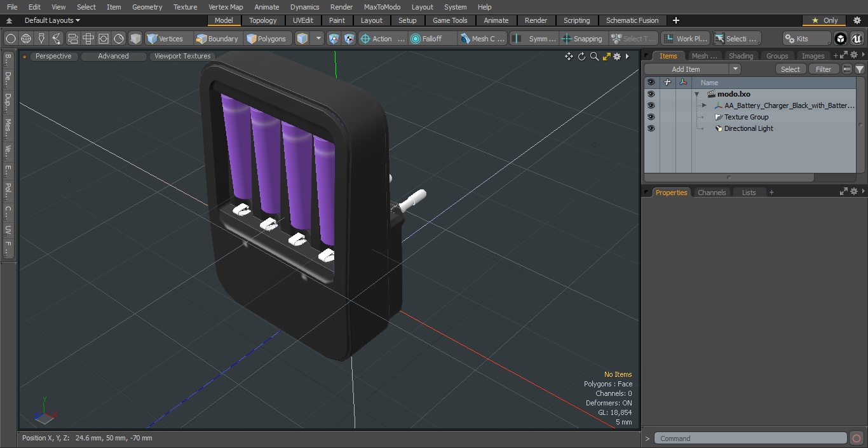Use the viewport zoom magnifier icon

(x=594, y=57)
